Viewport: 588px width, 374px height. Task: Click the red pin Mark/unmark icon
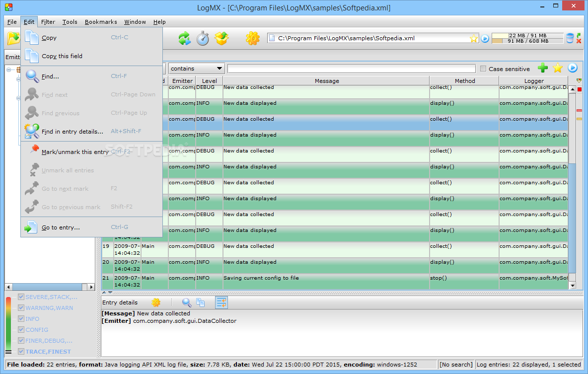click(34, 150)
